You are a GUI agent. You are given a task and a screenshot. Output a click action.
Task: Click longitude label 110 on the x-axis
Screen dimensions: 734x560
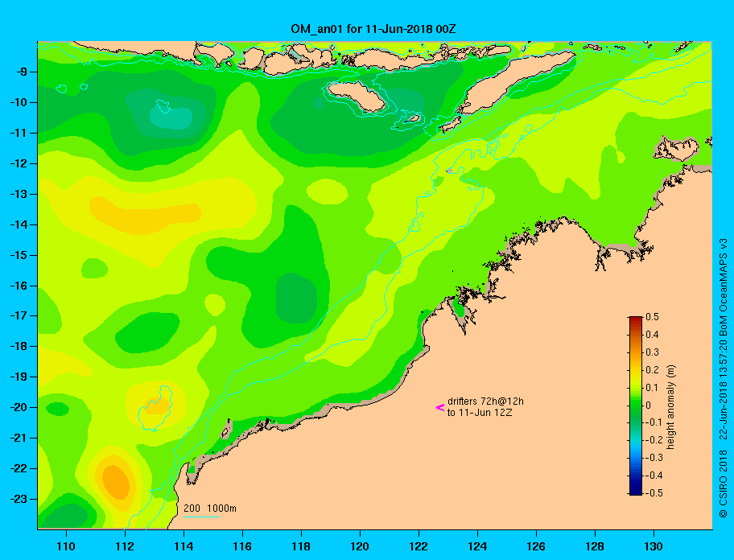[x=66, y=546]
